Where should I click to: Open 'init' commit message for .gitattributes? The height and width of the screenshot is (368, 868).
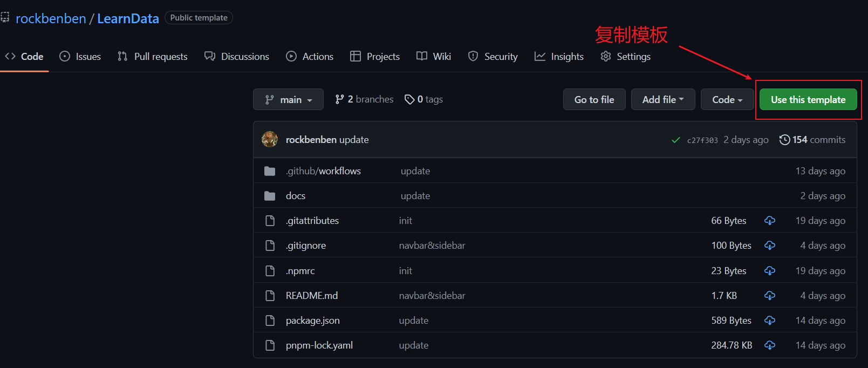406,220
